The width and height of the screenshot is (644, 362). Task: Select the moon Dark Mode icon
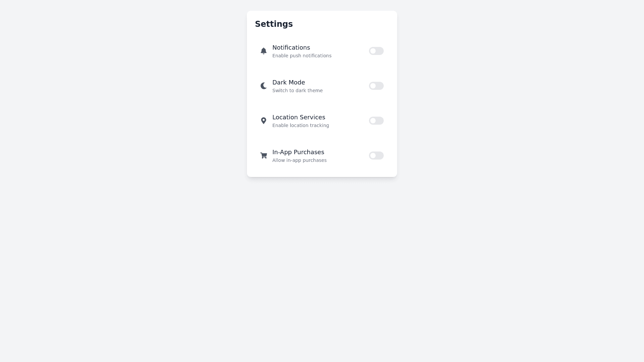[264, 86]
